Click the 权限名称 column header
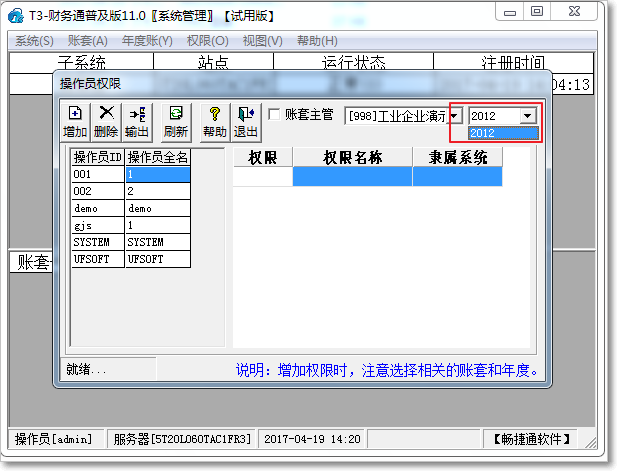The height and width of the screenshot is (471, 617). coord(352,157)
